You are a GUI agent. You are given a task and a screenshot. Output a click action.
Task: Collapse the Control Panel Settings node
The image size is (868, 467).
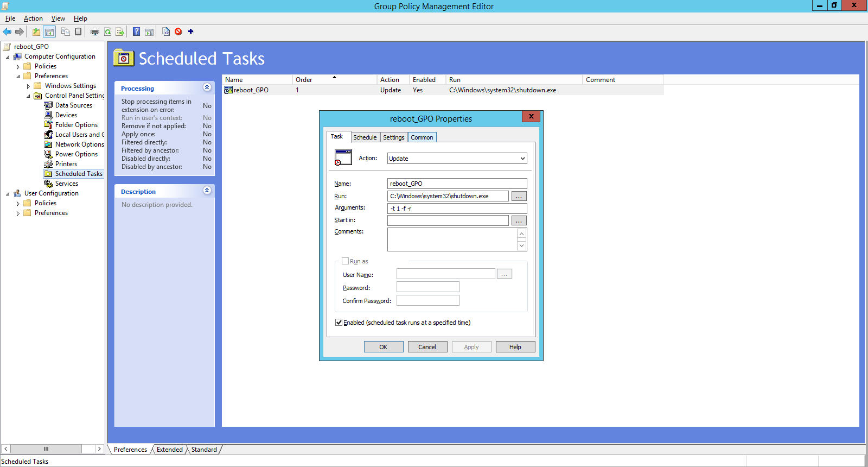point(28,96)
